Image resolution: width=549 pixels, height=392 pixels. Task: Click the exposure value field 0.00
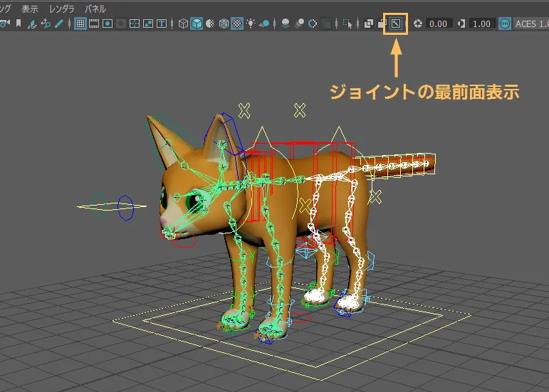[438, 23]
